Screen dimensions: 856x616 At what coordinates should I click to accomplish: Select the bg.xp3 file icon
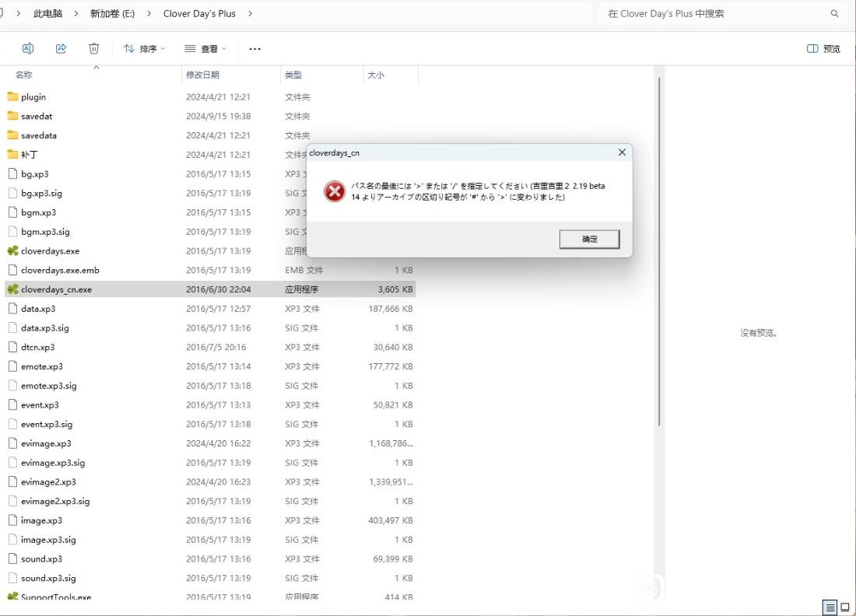click(12, 173)
